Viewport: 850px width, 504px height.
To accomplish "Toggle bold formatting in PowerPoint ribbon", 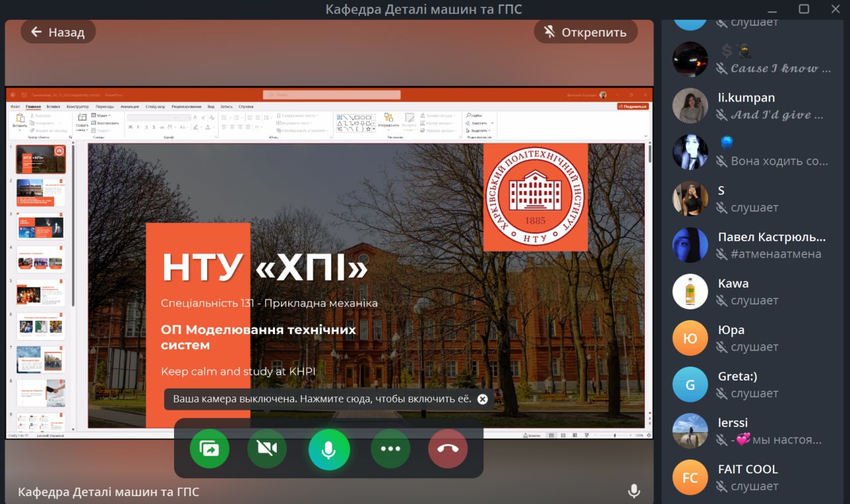I will pyautogui.click(x=129, y=127).
